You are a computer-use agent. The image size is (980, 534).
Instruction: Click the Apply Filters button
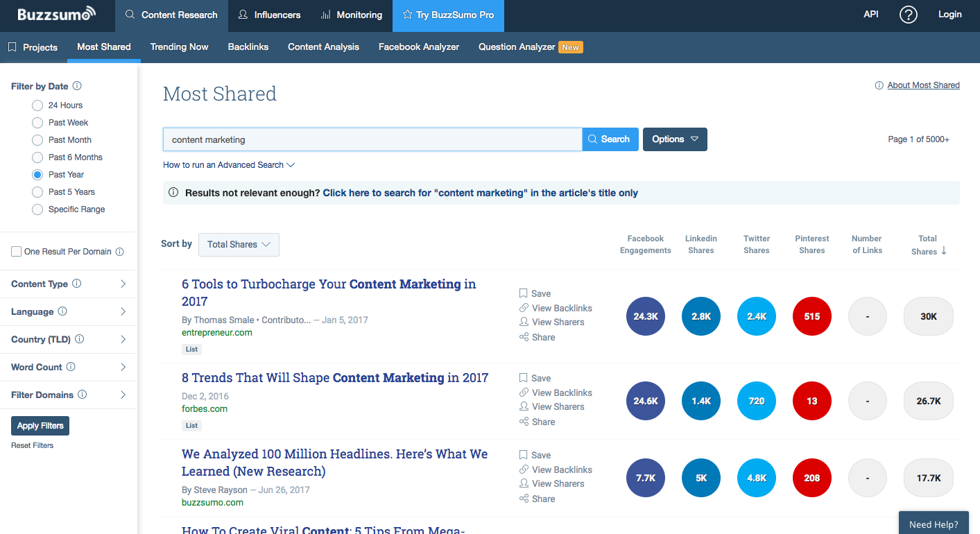coord(40,426)
